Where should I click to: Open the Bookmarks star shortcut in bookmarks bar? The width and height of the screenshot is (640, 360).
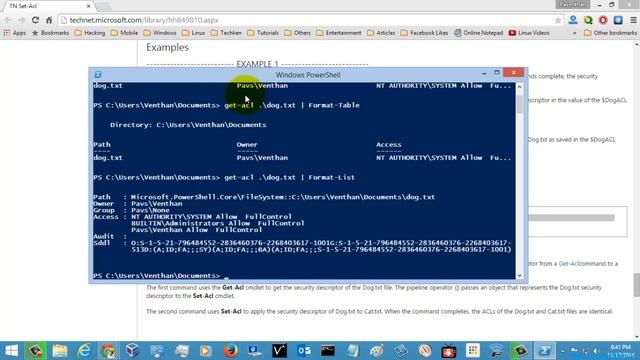point(51,33)
